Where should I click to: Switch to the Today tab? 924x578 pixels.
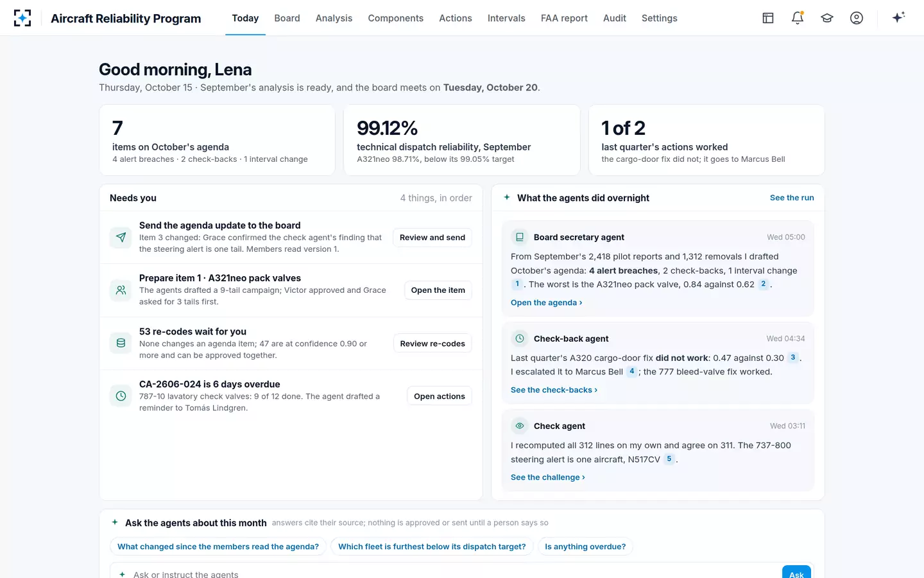click(245, 18)
